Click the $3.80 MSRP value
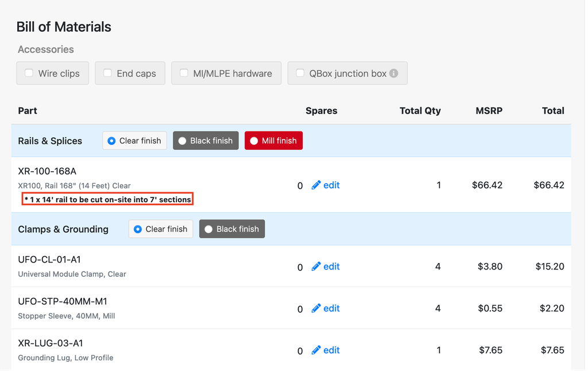The width and height of the screenshot is (588, 371). point(490,266)
